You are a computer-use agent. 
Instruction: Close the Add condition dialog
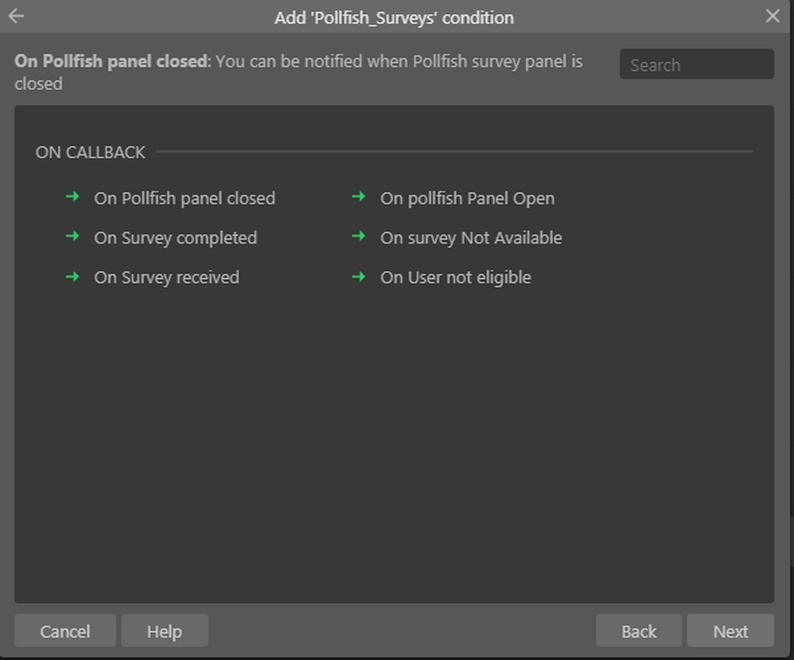(772, 16)
